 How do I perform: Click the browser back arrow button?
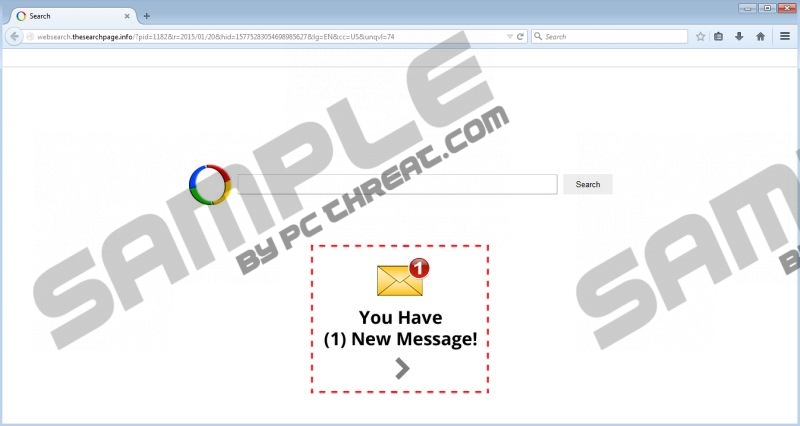14,36
